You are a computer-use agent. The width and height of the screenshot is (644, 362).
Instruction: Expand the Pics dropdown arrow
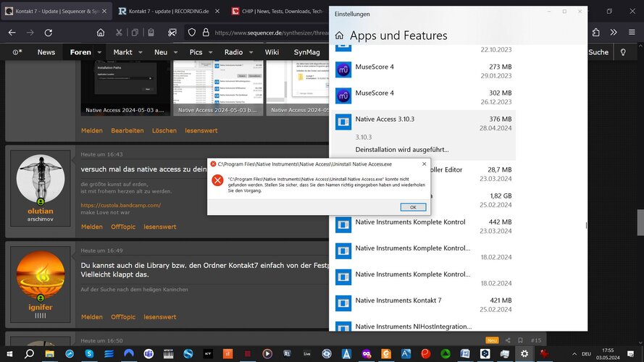click(x=211, y=52)
